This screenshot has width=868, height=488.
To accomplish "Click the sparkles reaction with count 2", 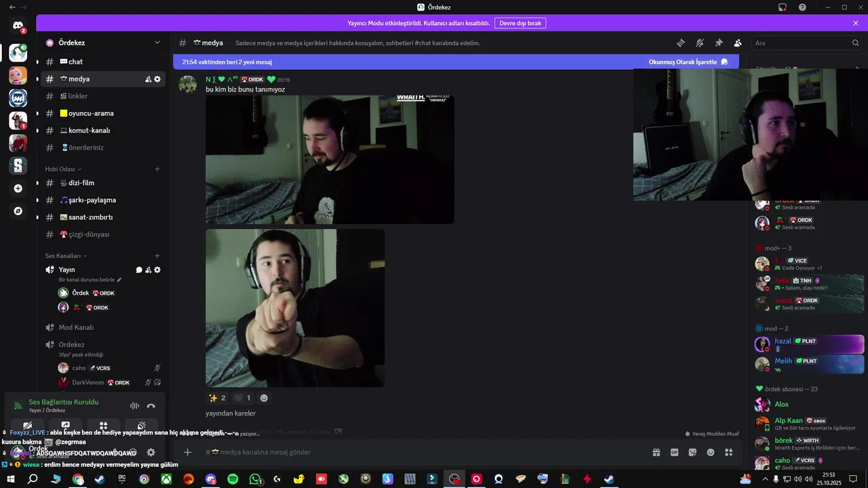I will pyautogui.click(x=218, y=398).
